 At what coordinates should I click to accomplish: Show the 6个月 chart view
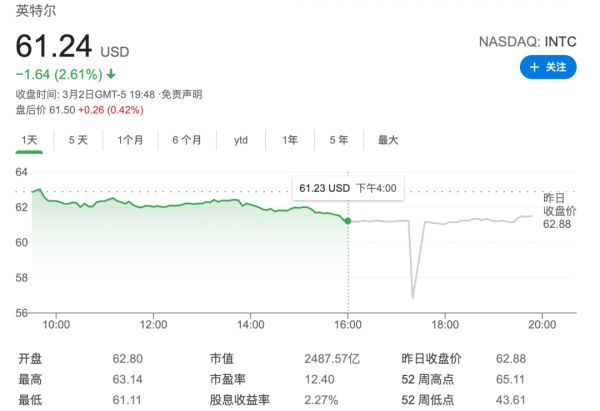[x=186, y=140]
